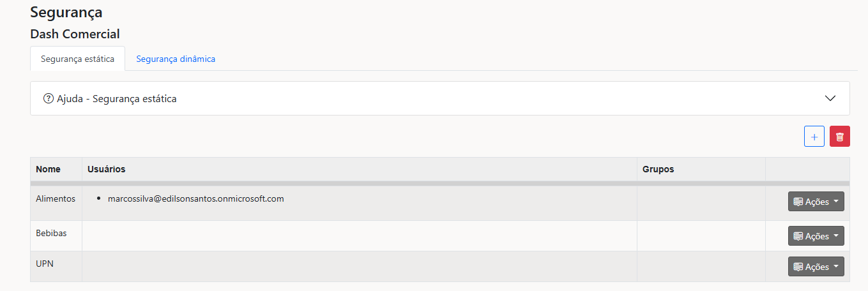868x291 pixels.
Task: Open Ações dropdown for Alimentos row
Action: (816, 202)
